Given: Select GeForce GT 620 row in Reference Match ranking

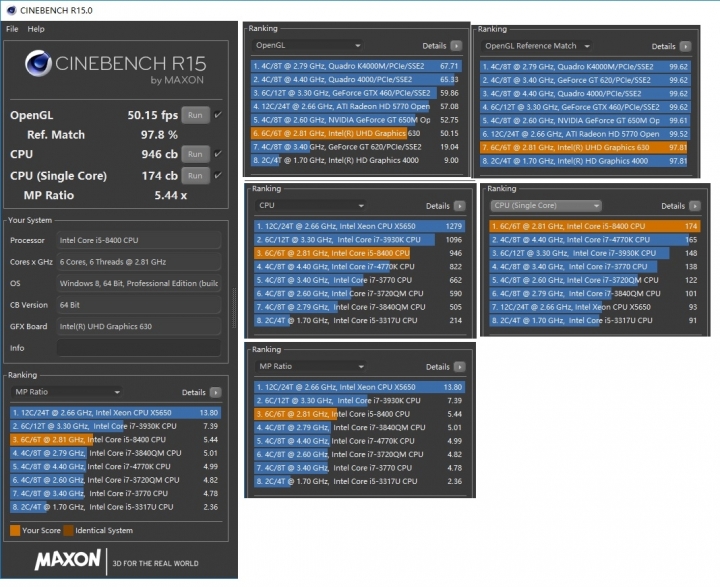Looking at the screenshot, I should click(585, 80).
